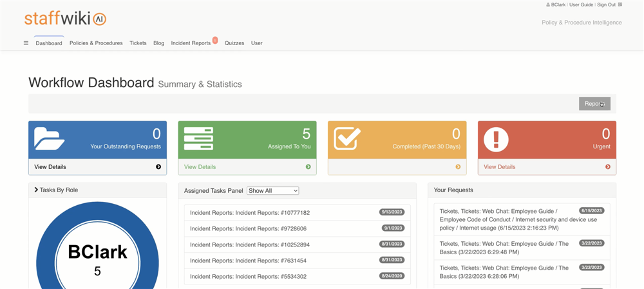Click the Urgent exclamation icon
This screenshot has height=289, width=644.
coord(496,139)
